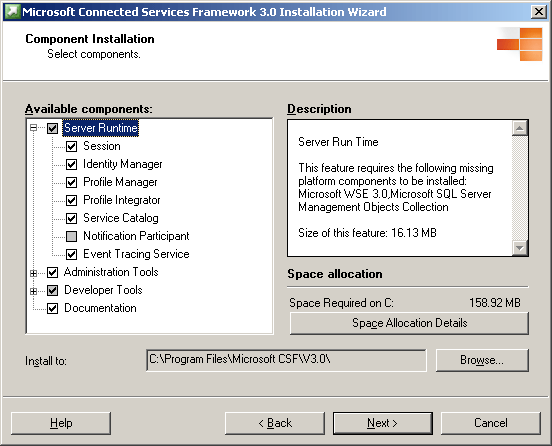Click description scrollbar down arrow

[x=520, y=248]
